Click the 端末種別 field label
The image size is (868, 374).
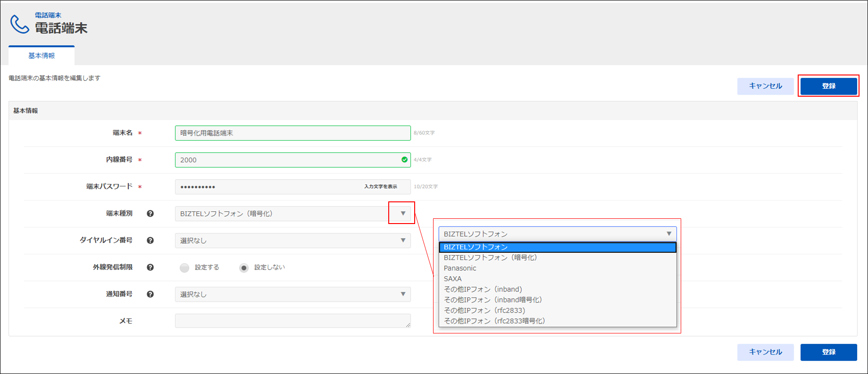pyautogui.click(x=119, y=214)
